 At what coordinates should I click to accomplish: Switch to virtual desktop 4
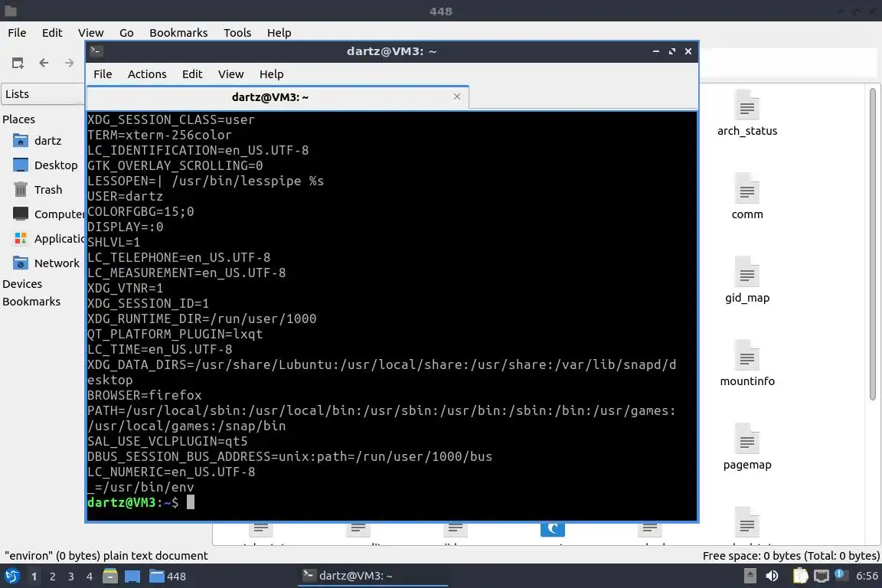[90, 577]
